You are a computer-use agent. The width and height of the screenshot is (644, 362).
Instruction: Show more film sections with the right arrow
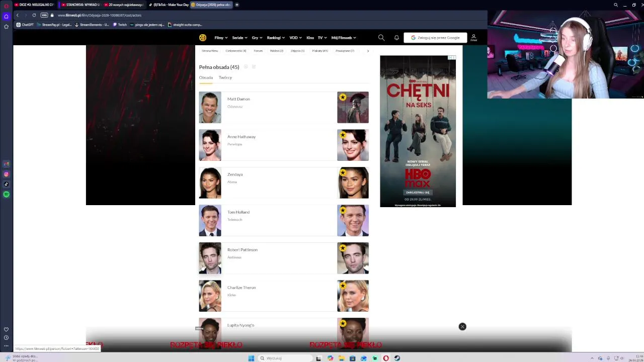coord(368,51)
